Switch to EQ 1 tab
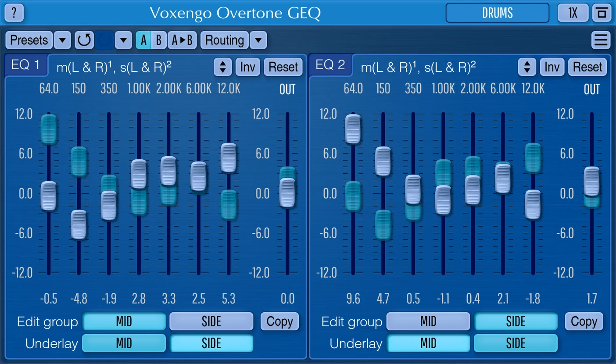616x364 pixels. pyautogui.click(x=25, y=65)
